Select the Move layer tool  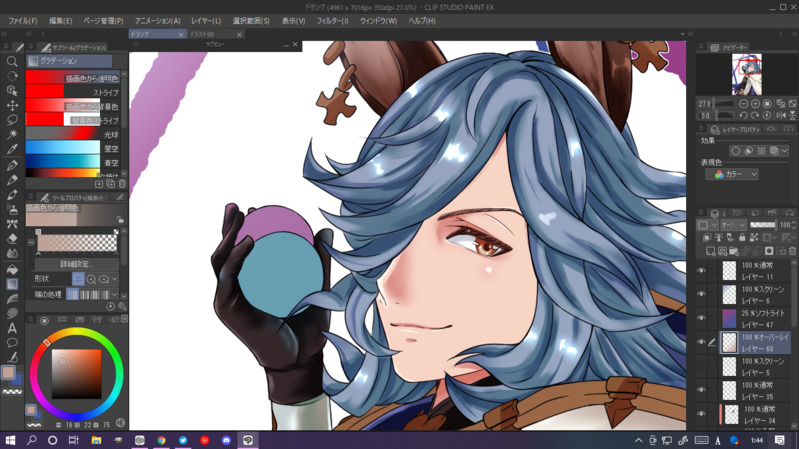[12, 105]
